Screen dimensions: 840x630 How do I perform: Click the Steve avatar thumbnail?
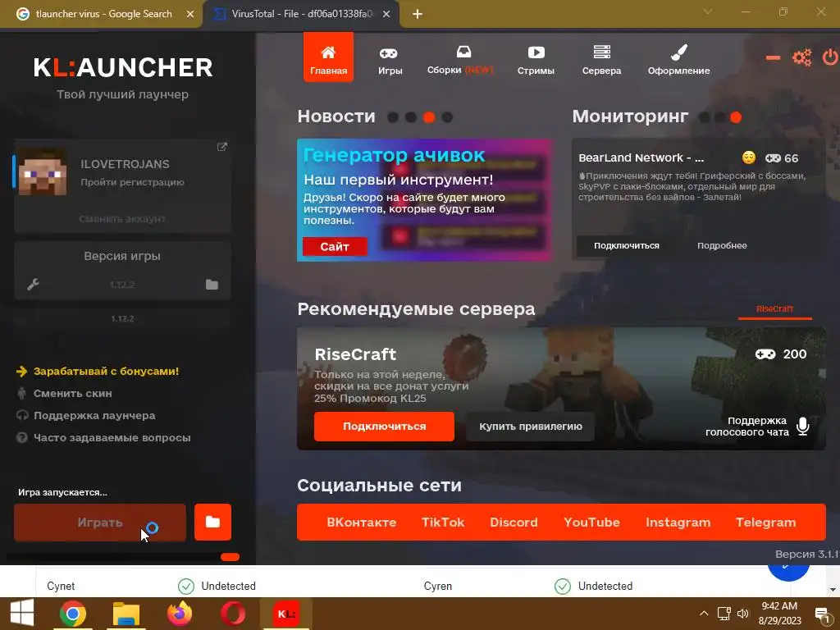coord(43,172)
